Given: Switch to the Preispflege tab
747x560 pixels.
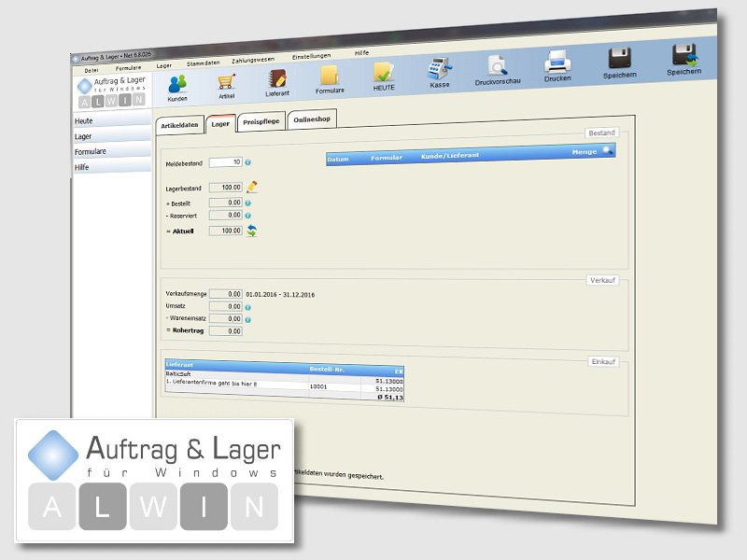Looking at the screenshot, I should tap(261, 122).
